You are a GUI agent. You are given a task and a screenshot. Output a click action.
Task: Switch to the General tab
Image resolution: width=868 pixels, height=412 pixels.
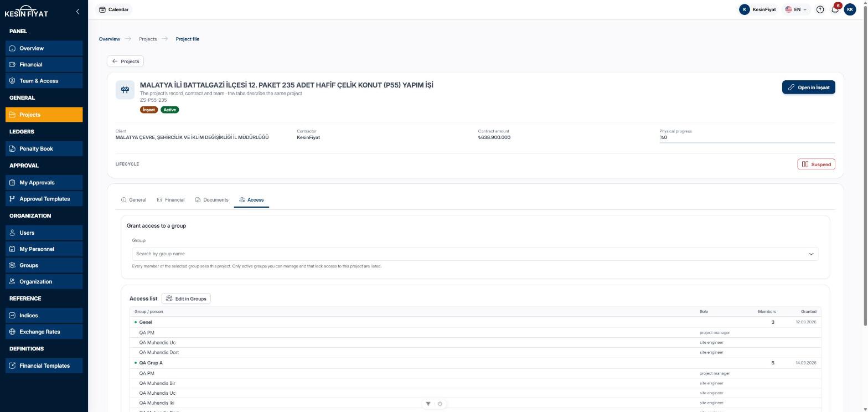click(x=133, y=200)
